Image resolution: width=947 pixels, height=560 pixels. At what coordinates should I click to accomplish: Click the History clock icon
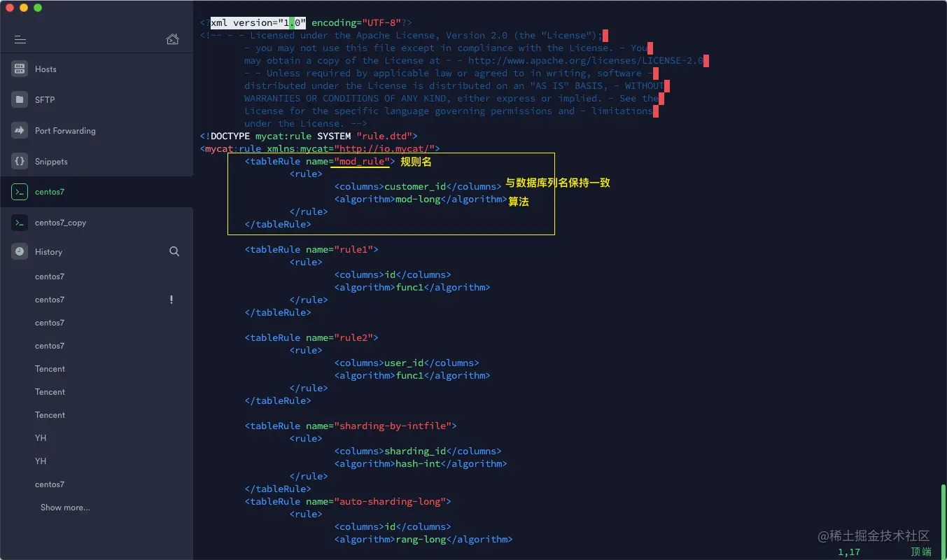20,251
